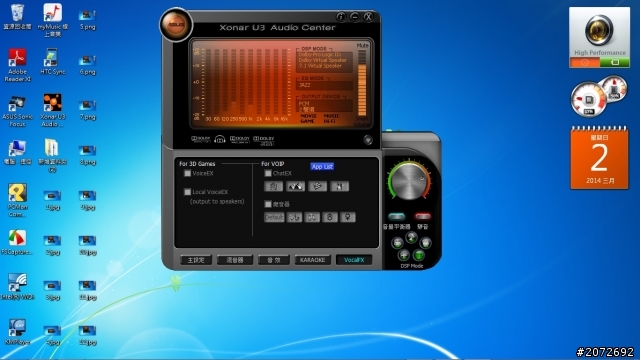This screenshot has width=640, height=360.
Task: Open the App List button
Action: [x=322, y=167]
